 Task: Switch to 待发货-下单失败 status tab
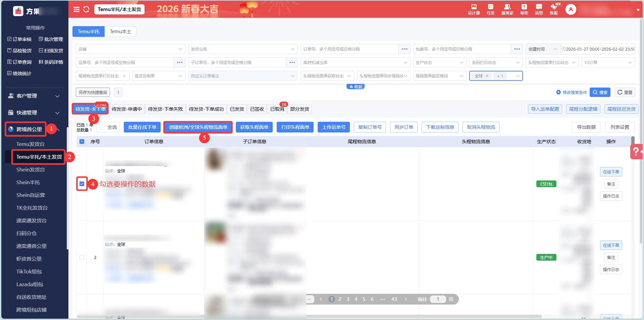point(165,109)
